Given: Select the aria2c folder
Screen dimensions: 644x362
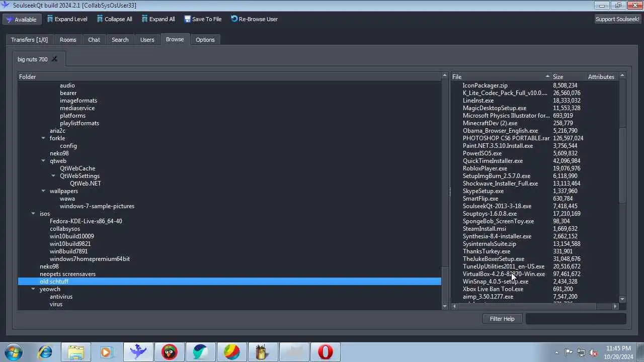Looking at the screenshot, I should click(57, 131).
